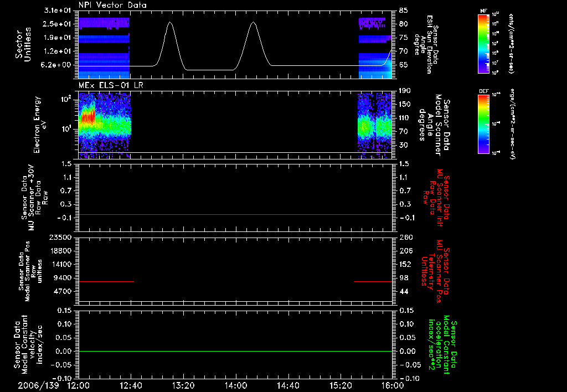Image resolution: width=567 pixels, height=392 pixels.
Task: Click the "2006/139" date label
Action: [x=38, y=385]
